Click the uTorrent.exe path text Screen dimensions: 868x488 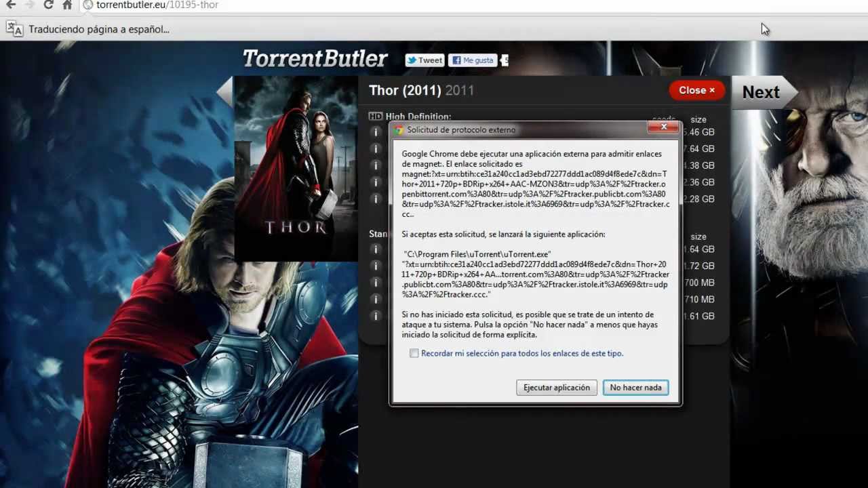(x=479, y=253)
